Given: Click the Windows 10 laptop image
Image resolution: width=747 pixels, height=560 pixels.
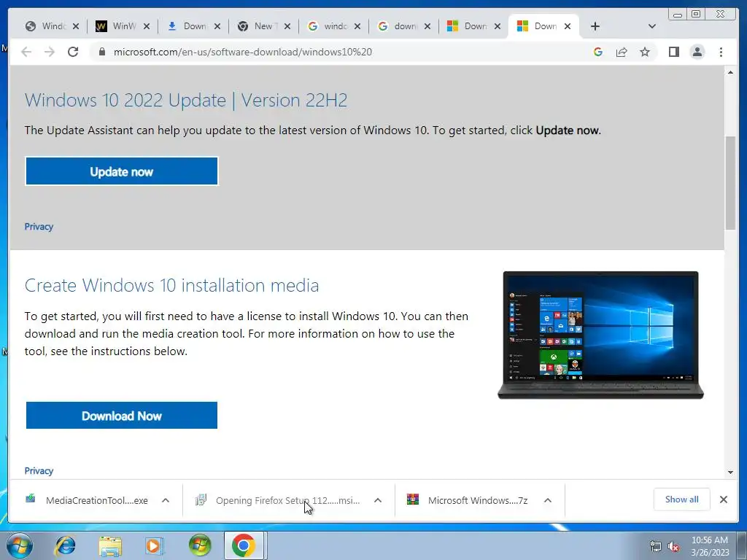Looking at the screenshot, I should pos(600,335).
